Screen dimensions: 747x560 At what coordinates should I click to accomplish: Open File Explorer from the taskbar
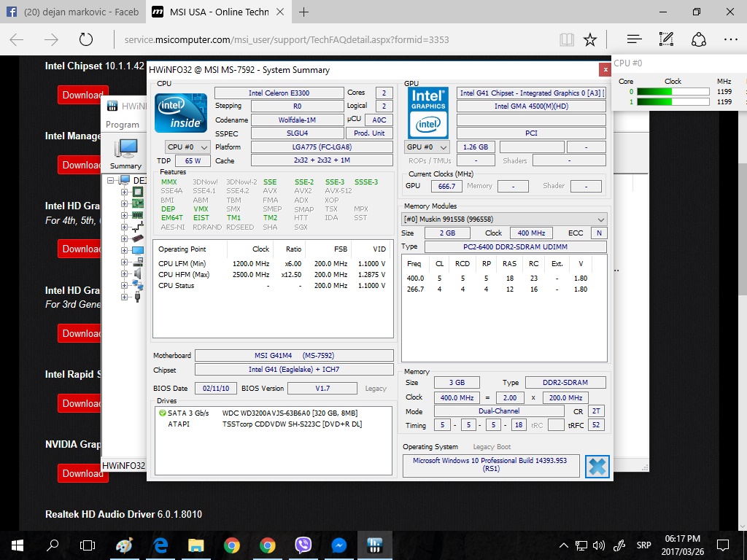(x=196, y=545)
